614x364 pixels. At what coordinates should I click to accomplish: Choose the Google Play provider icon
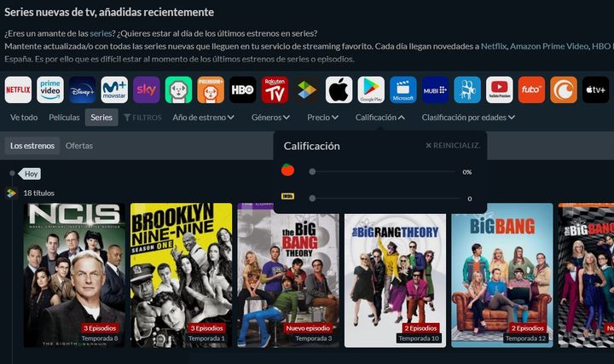point(371,90)
